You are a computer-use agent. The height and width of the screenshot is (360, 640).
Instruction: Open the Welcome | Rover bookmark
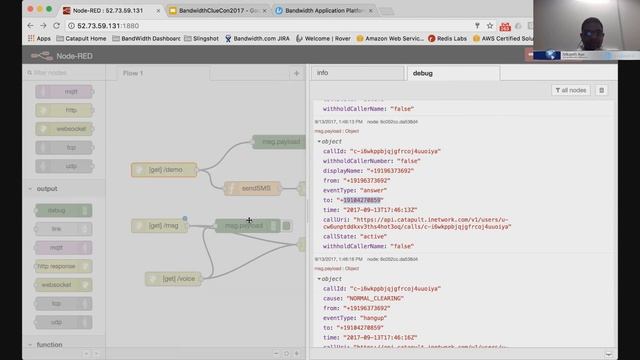[323, 38]
